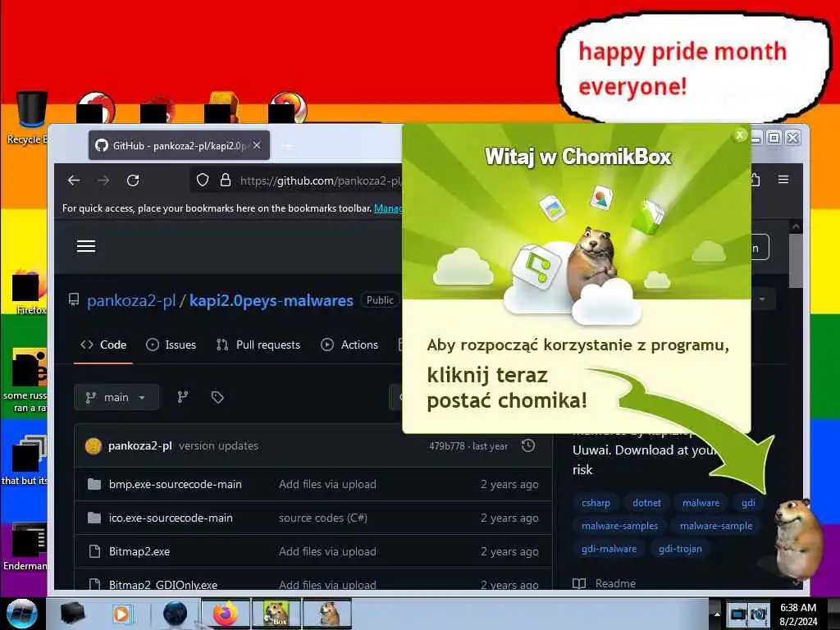Open commit hash 479b778
Screen dimensions: 840x630
click(x=447, y=445)
